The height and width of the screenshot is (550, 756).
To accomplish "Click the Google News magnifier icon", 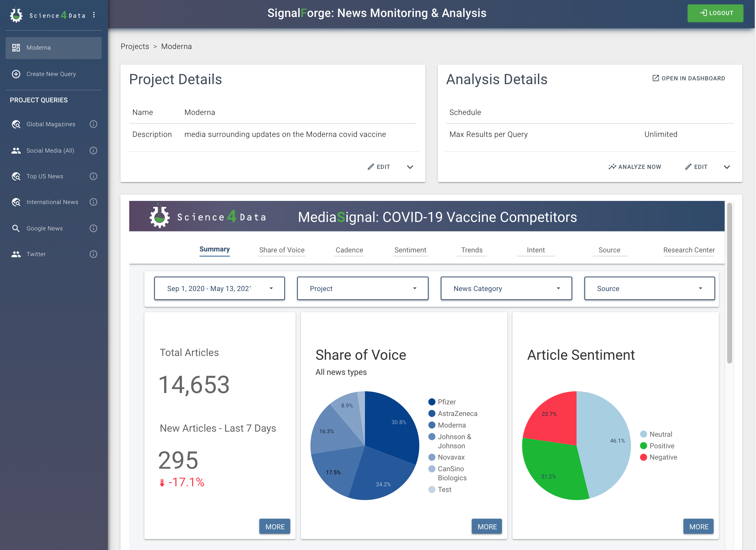I will pos(16,229).
